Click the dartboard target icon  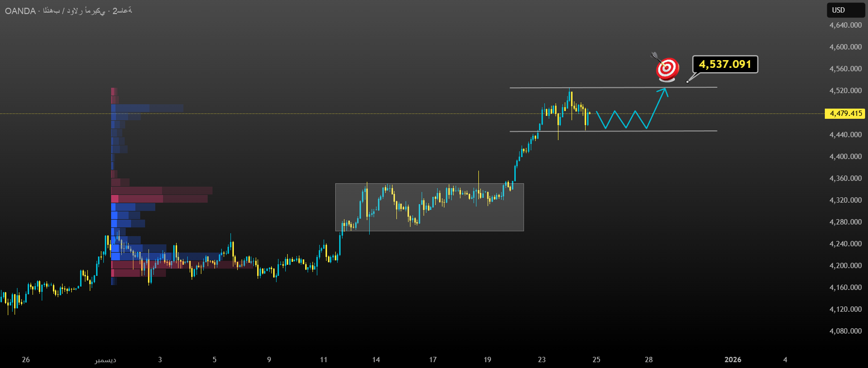pyautogui.click(x=667, y=68)
